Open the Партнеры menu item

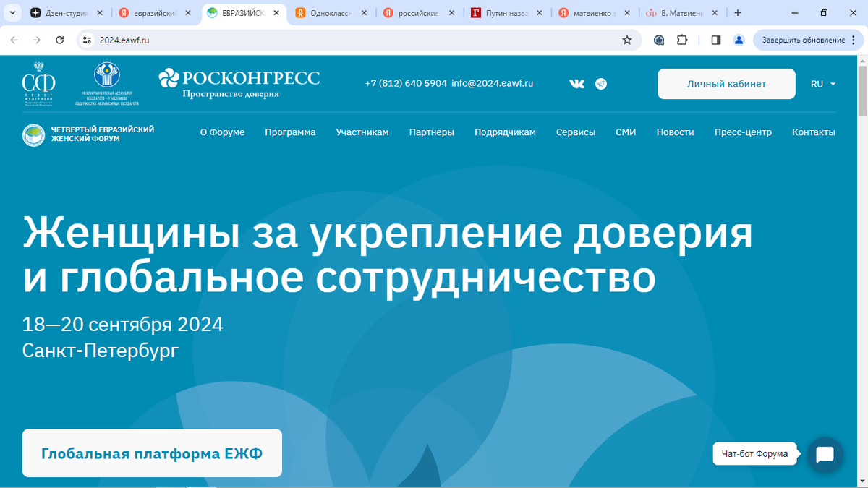pyautogui.click(x=432, y=132)
